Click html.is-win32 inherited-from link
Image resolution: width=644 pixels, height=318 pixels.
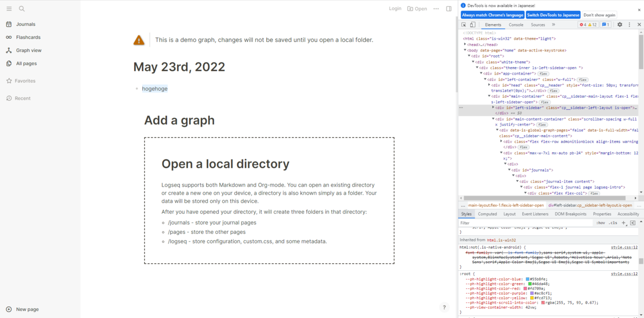(501, 240)
